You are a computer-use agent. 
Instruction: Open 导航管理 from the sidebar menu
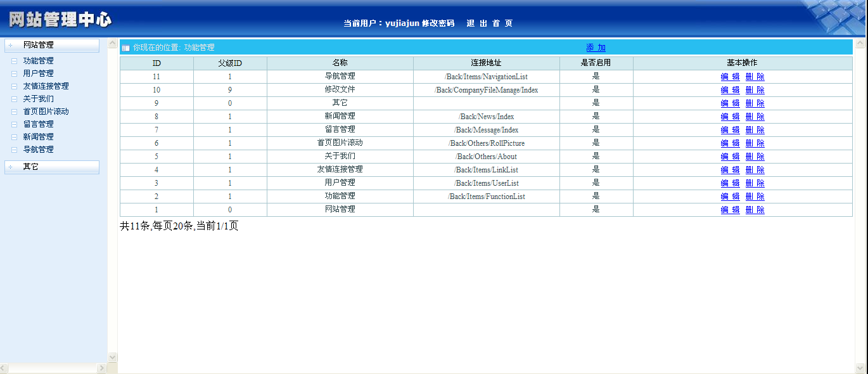[x=38, y=150]
